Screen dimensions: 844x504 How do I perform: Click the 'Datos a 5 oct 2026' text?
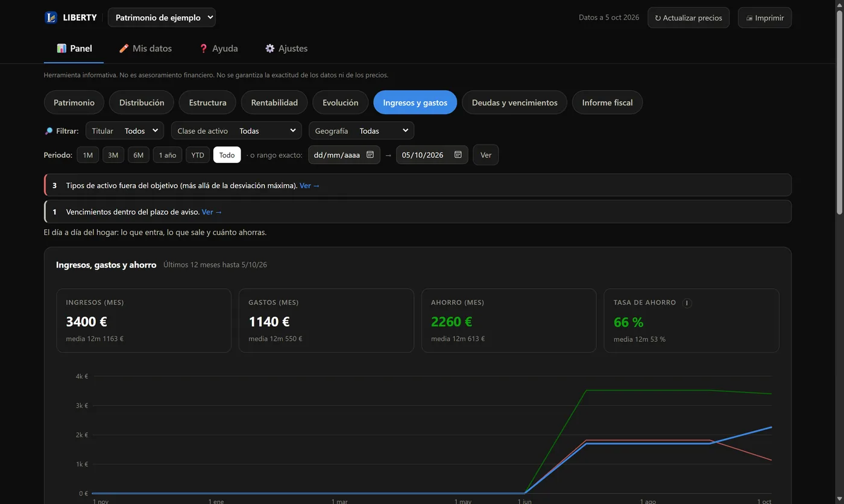coord(609,17)
